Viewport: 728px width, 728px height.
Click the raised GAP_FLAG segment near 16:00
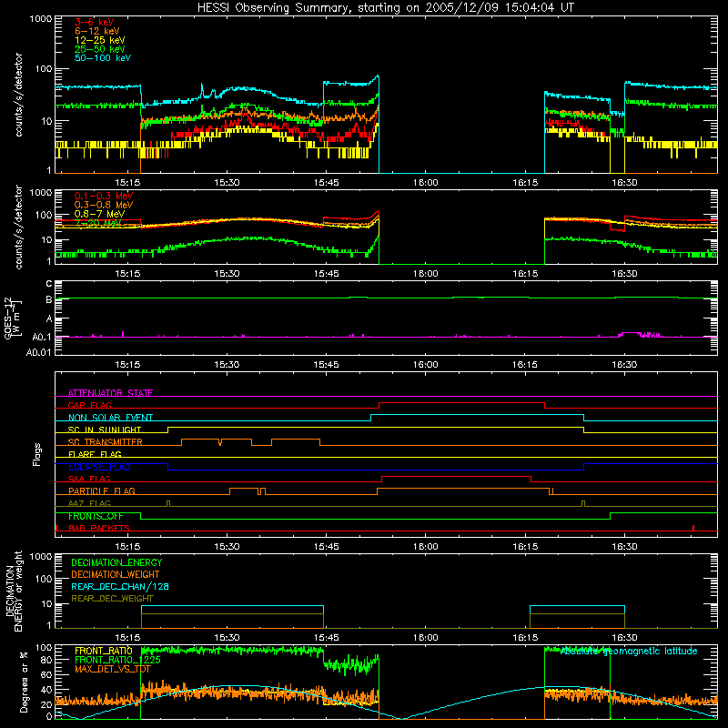[x=462, y=402]
